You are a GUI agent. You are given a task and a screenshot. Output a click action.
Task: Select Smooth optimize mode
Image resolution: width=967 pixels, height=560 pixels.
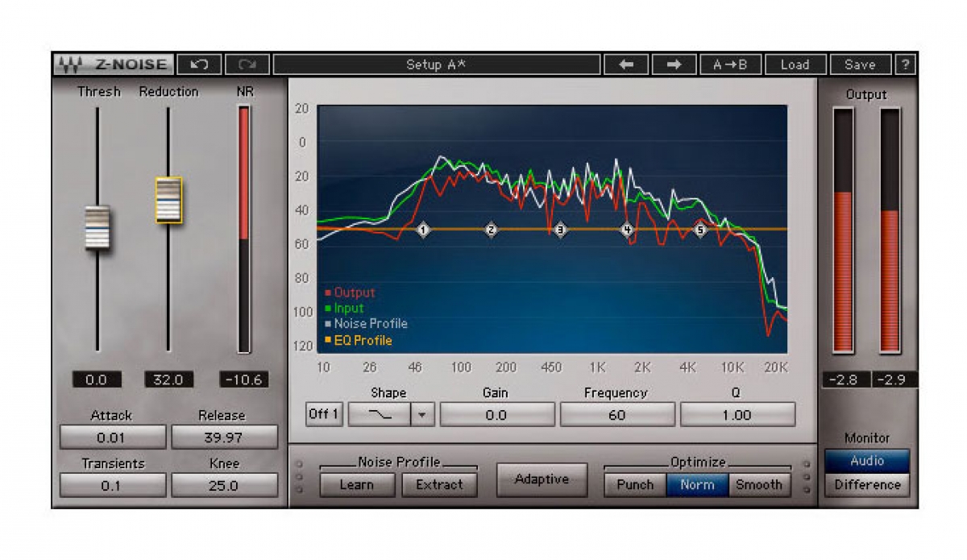759,484
